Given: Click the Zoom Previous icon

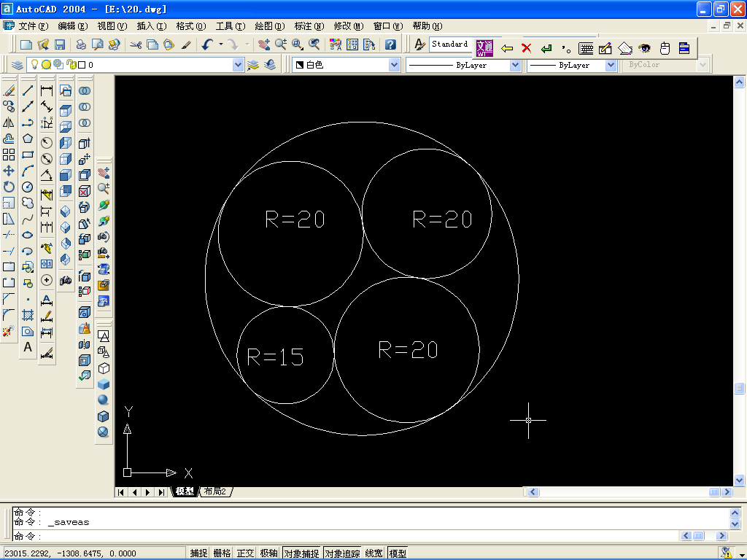Looking at the screenshot, I should click(314, 44).
